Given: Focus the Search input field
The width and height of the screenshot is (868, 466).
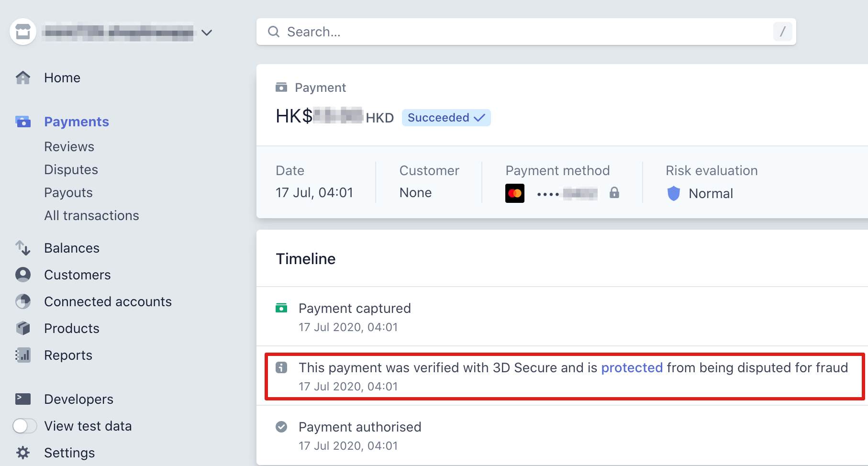Looking at the screenshot, I should [526, 32].
